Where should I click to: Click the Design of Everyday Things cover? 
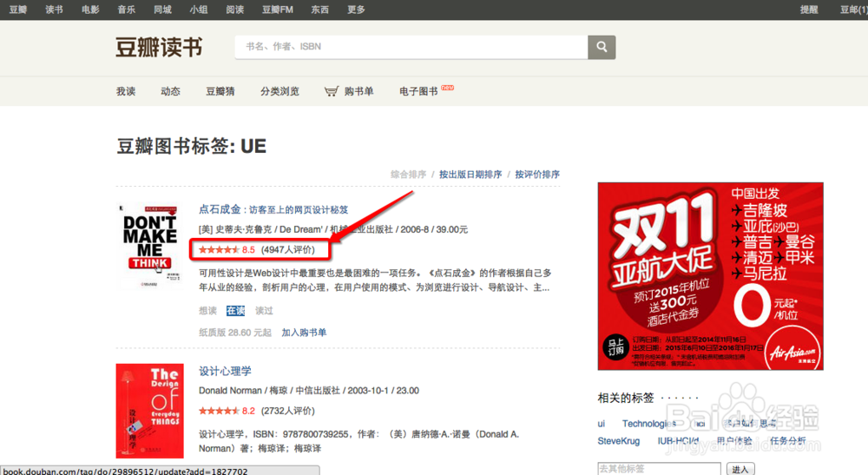tap(149, 411)
